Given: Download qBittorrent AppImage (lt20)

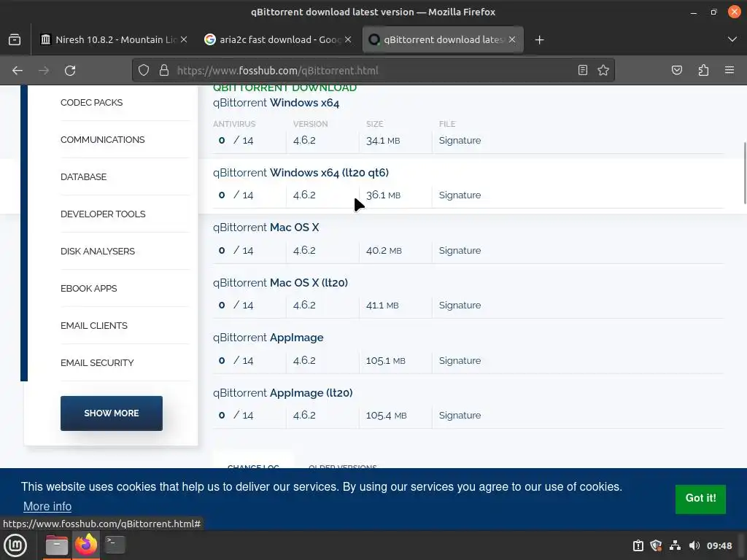Looking at the screenshot, I should coord(282,393).
